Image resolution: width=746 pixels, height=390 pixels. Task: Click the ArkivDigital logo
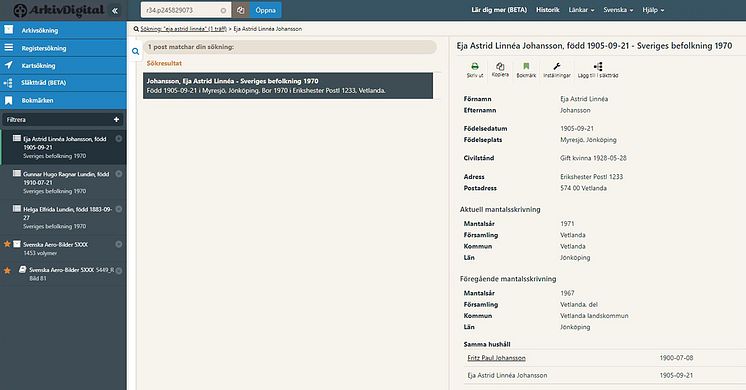[59, 10]
